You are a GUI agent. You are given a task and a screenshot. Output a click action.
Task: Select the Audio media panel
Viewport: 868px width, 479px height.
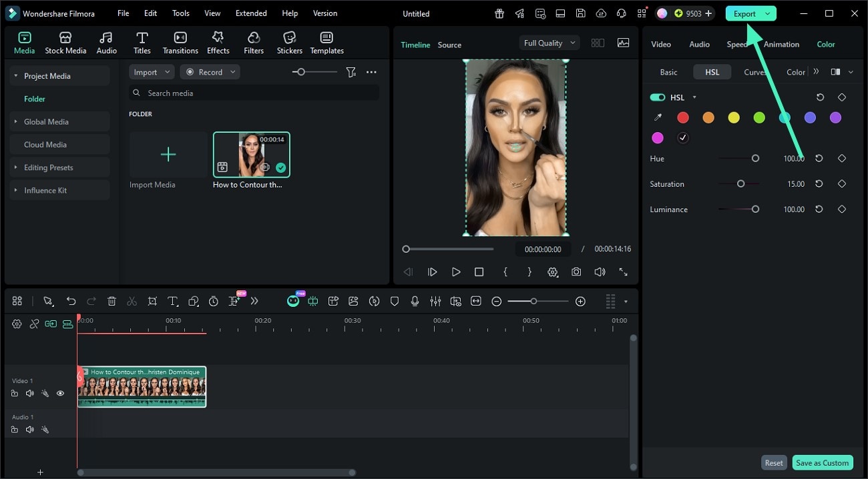pos(106,41)
